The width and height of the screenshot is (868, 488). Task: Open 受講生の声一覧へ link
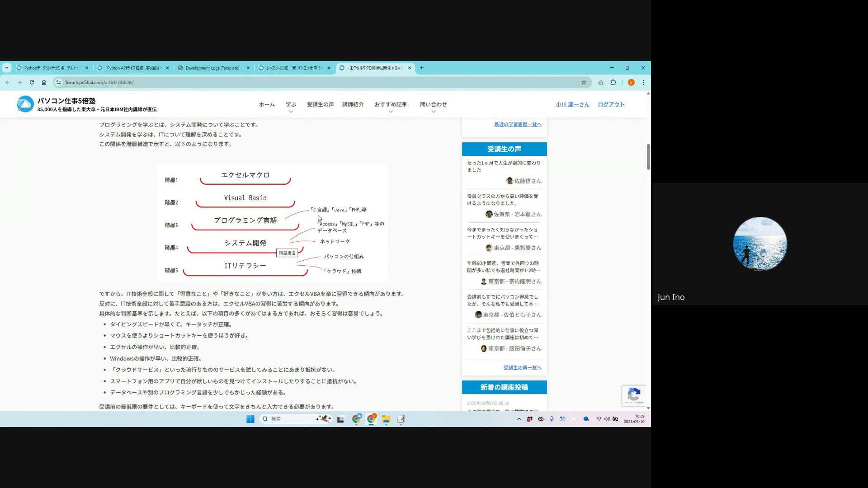tap(522, 367)
